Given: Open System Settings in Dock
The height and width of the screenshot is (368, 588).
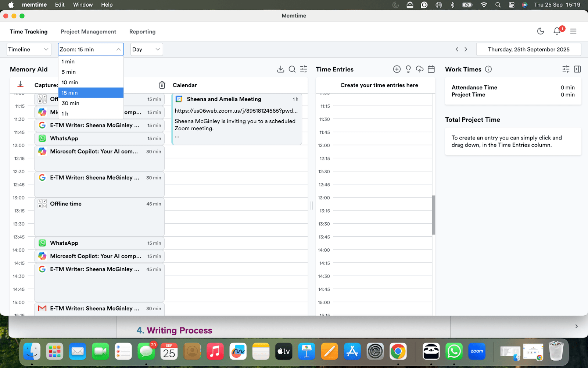Looking at the screenshot, I should [375, 352].
